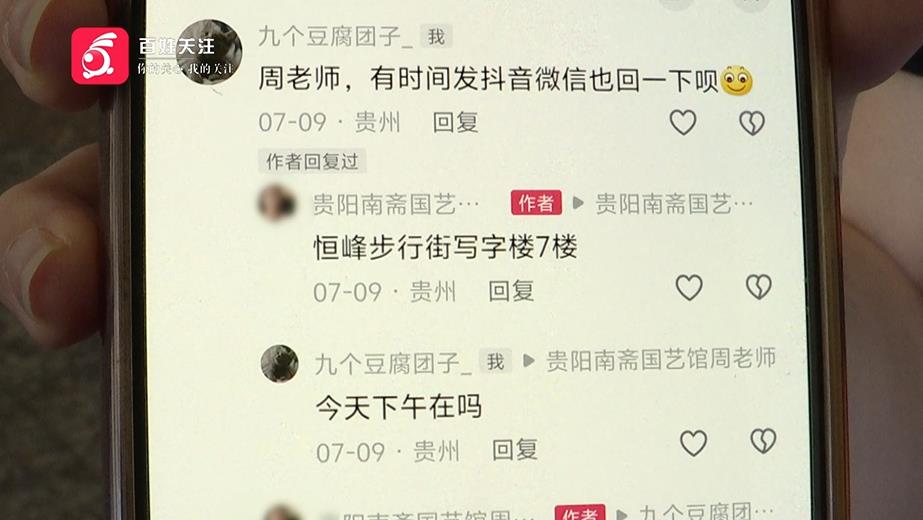Tap arrow before 贵阳南斋国艺馆周老师

(529, 360)
